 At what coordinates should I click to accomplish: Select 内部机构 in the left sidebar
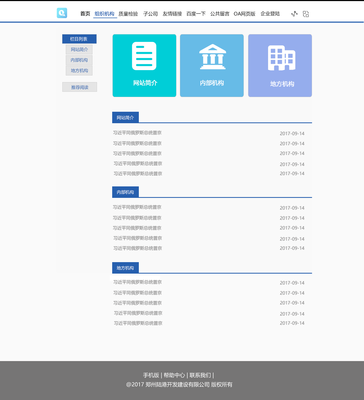pos(79,60)
